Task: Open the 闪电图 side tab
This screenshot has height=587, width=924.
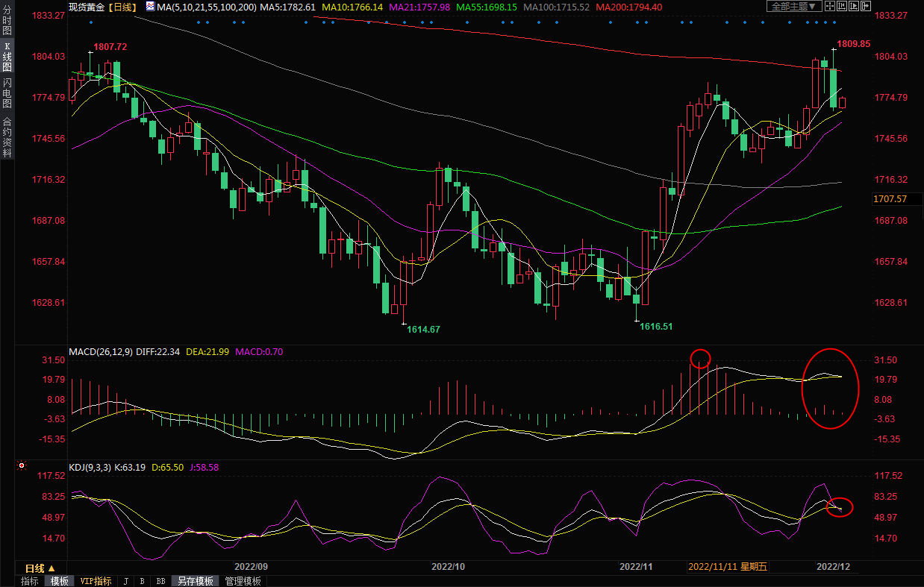Action: pyautogui.click(x=7, y=93)
